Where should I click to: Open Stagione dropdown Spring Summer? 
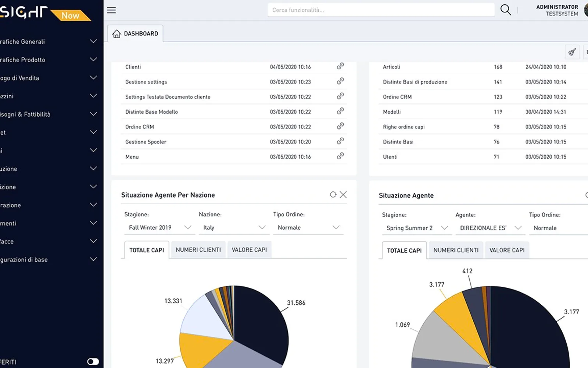(x=417, y=228)
